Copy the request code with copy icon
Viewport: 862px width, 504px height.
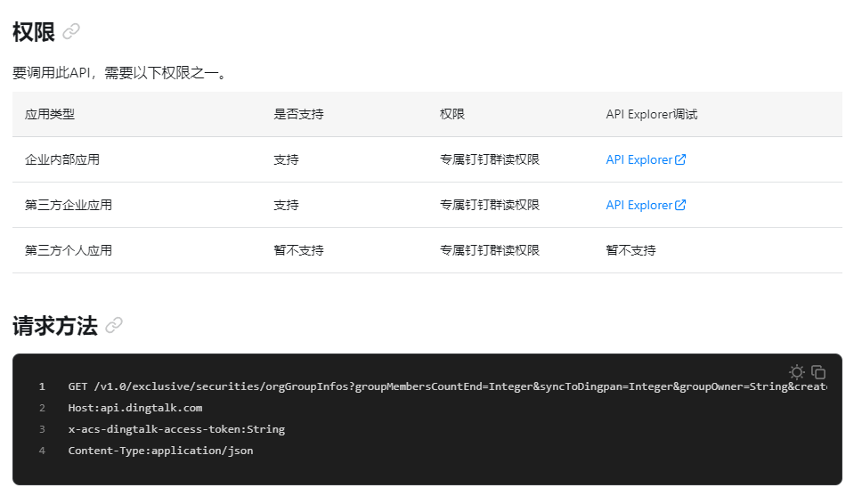point(818,372)
